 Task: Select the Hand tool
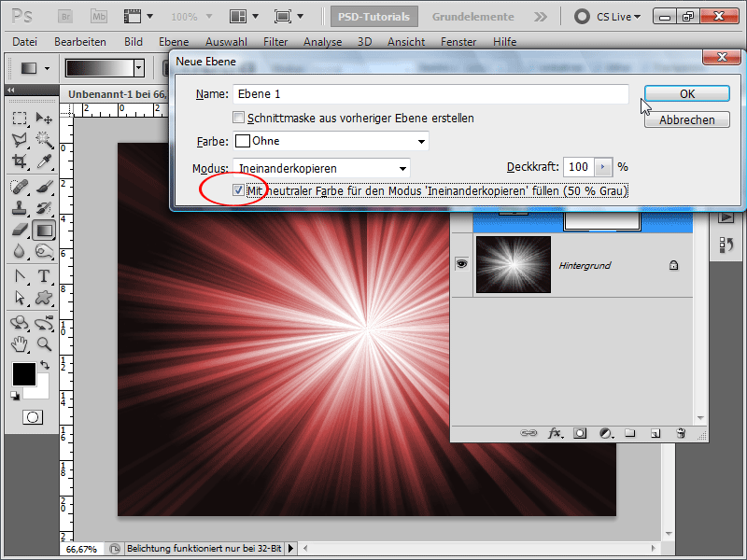tap(20, 344)
